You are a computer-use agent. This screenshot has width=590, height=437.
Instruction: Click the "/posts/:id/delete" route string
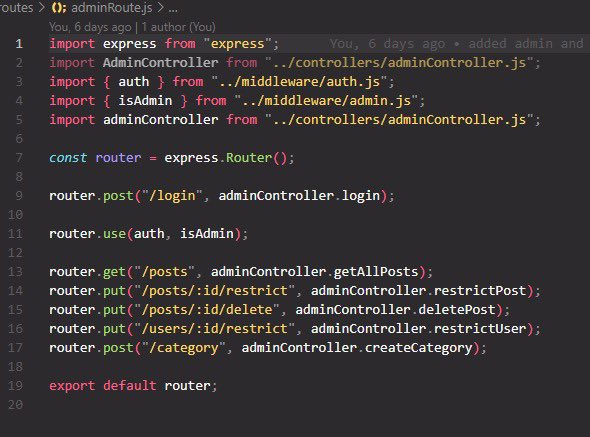pos(207,310)
